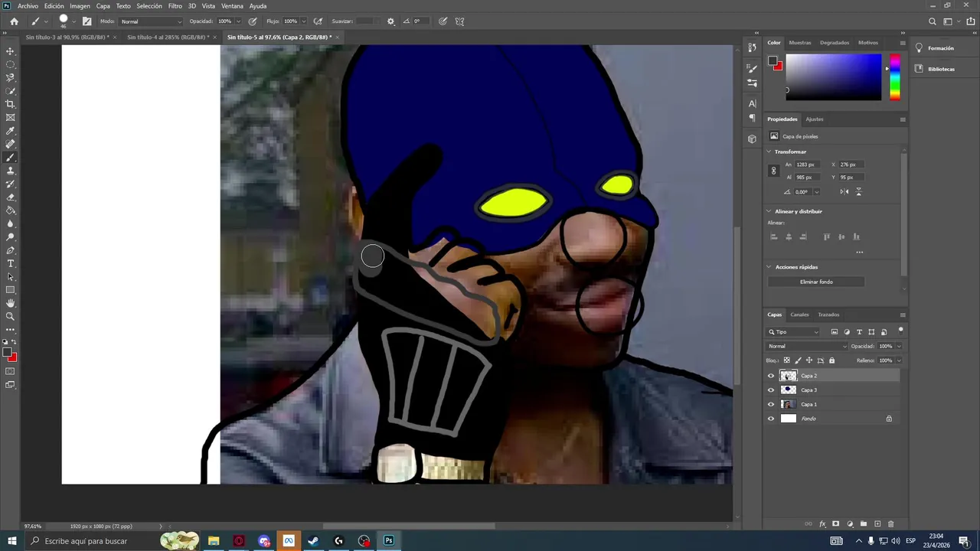The width and height of the screenshot is (980, 551).
Task: Select the Eraser tool
Action: [10, 197]
